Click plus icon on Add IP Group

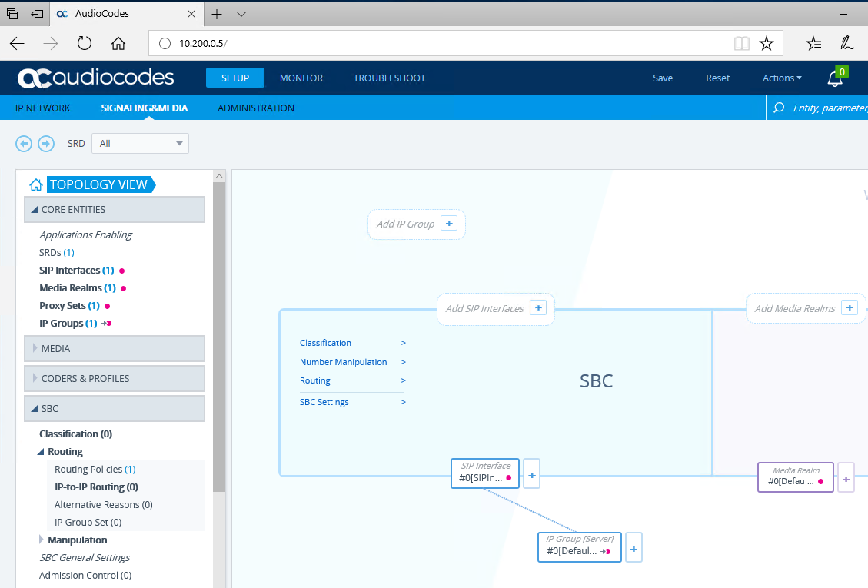point(450,223)
